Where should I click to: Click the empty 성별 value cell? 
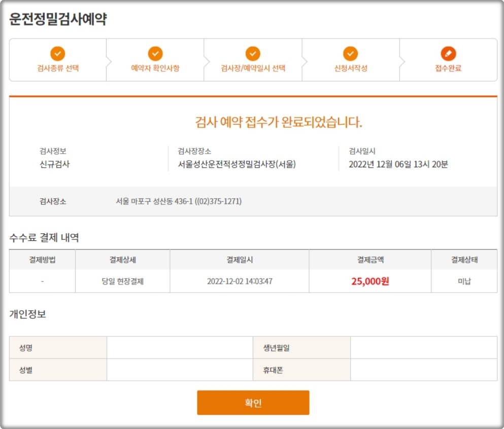(180, 370)
